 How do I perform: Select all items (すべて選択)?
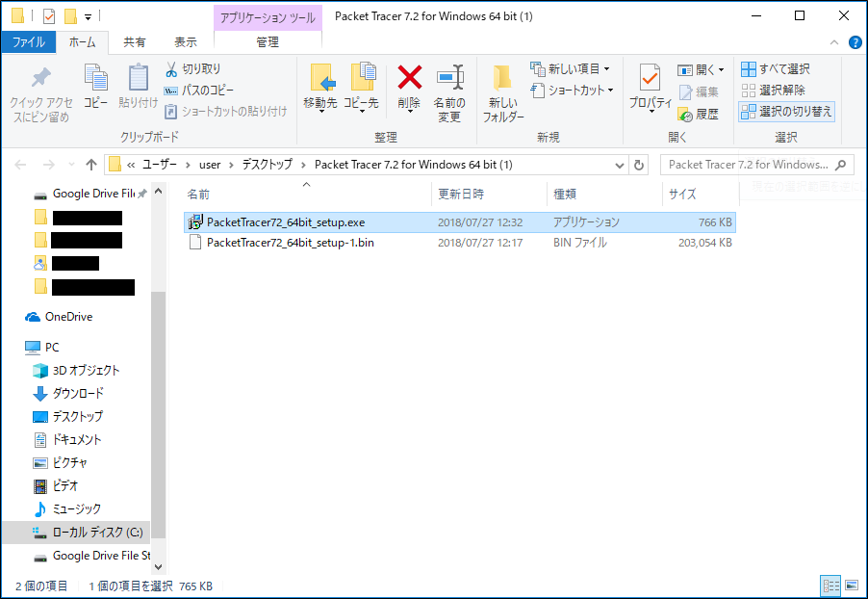(x=776, y=69)
